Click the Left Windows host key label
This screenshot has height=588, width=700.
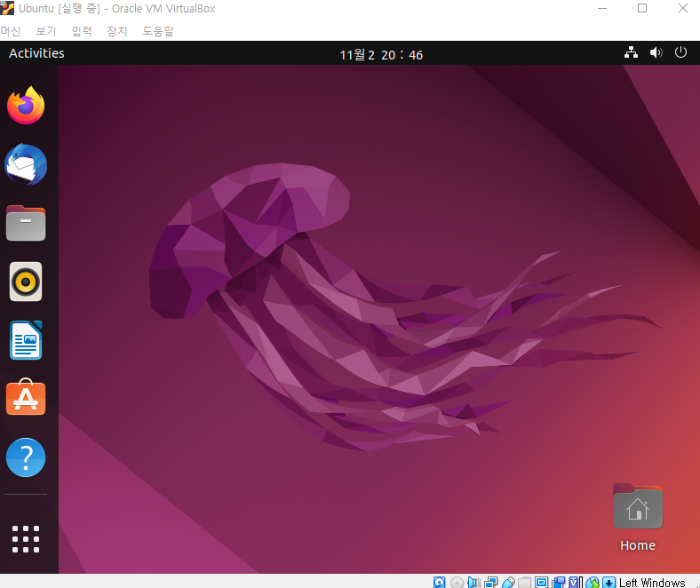652,582
